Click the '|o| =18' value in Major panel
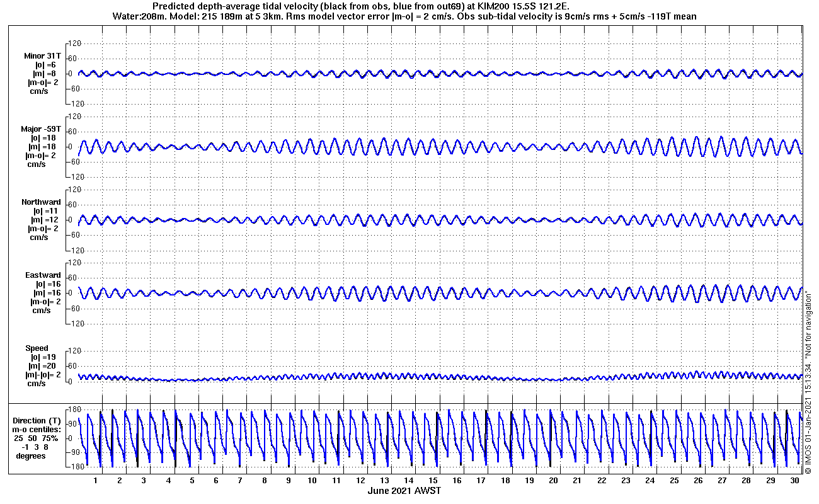This screenshot has height=504, width=819. coord(43,138)
